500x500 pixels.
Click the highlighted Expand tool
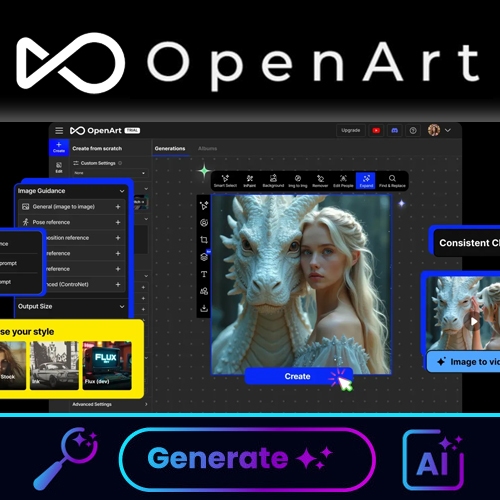pyautogui.click(x=366, y=181)
